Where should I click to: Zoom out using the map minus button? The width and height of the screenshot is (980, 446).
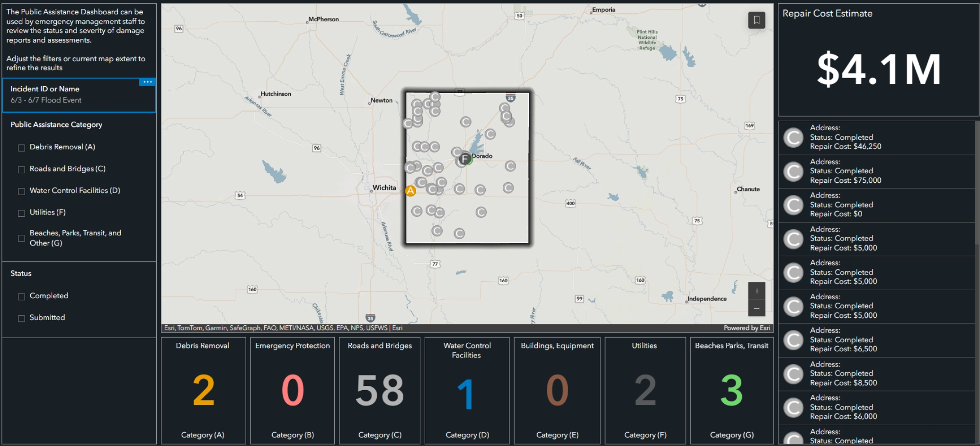(x=757, y=308)
